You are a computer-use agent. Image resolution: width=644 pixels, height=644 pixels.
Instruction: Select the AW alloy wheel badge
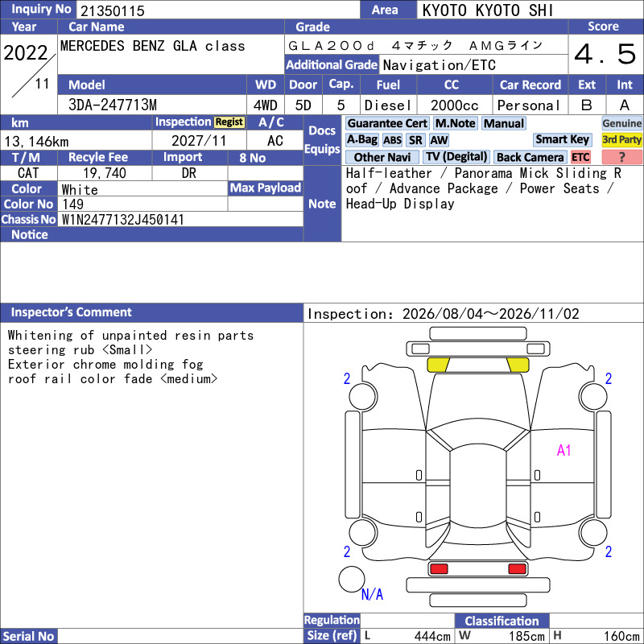click(439, 140)
